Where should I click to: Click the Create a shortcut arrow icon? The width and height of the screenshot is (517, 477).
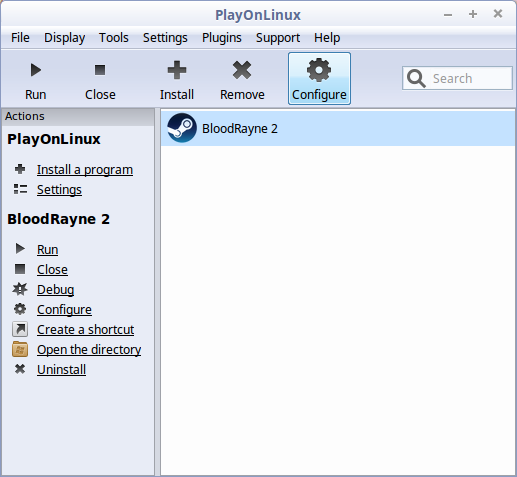tap(20, 329)
